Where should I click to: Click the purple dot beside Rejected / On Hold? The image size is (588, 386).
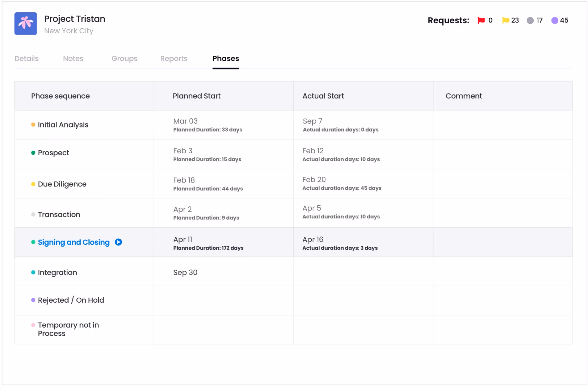tap(33, 300)
